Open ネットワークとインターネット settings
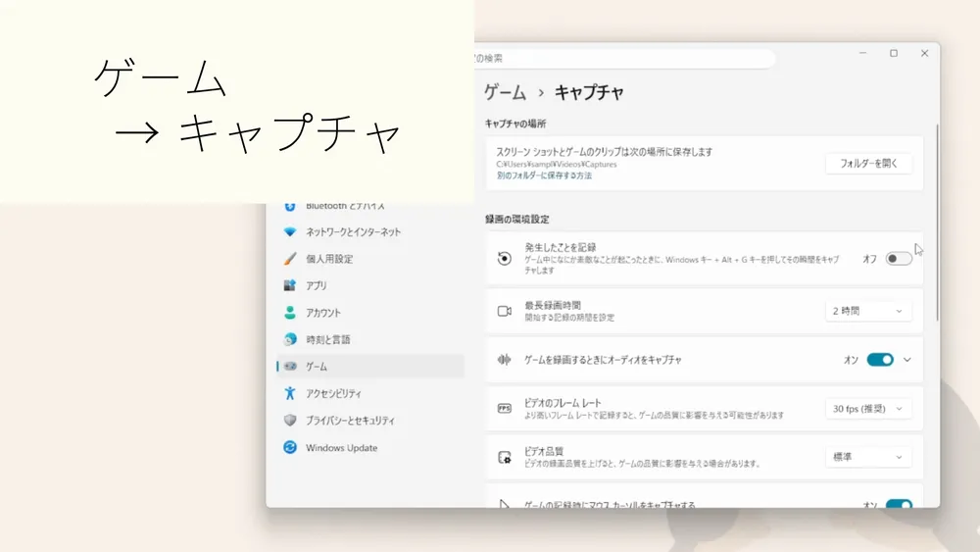Viewport: 980px width, 552px height. click(370, 232)
